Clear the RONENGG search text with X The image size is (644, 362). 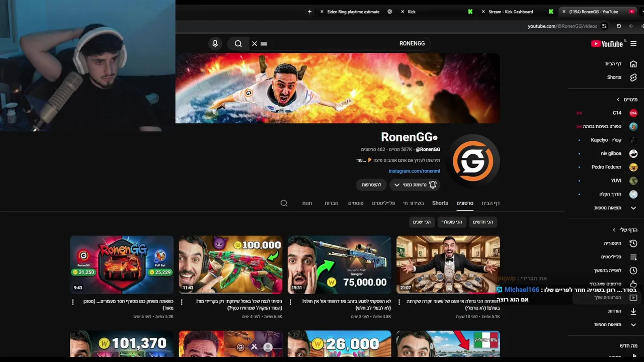click(x=255, y=44)
